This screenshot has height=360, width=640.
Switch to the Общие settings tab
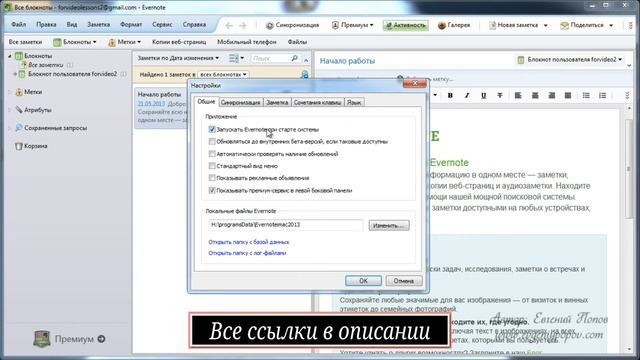pos(206,102)
